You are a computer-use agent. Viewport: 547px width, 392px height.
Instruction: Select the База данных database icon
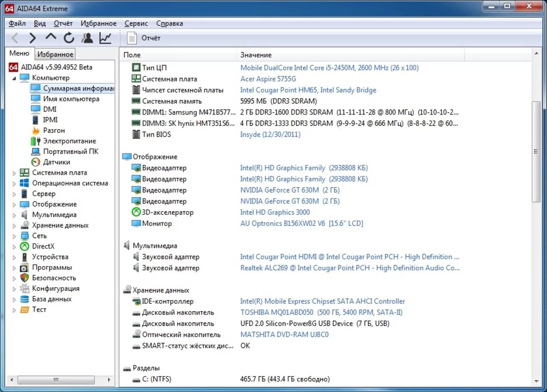click(24, 299)
